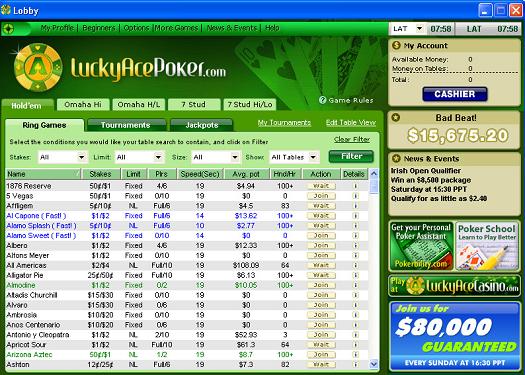The image size is (525, 375).
Task: Open the My Tournaments link
Action: click(284, 123)
